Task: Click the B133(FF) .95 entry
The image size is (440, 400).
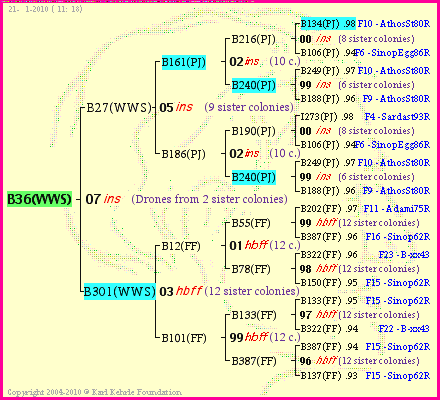Action: coord(329,301)
